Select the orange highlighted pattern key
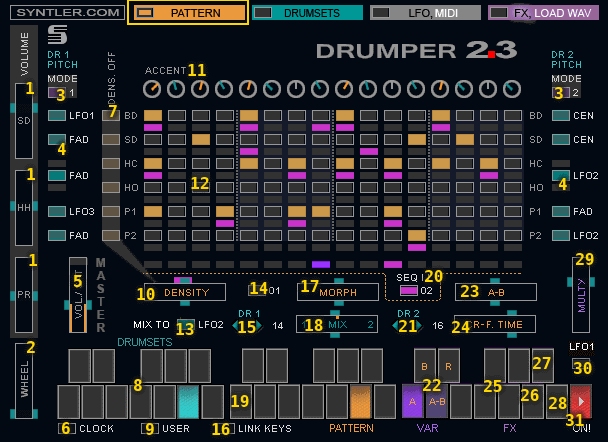The width and height of the screenshot is (608, 442). [360, 401]
